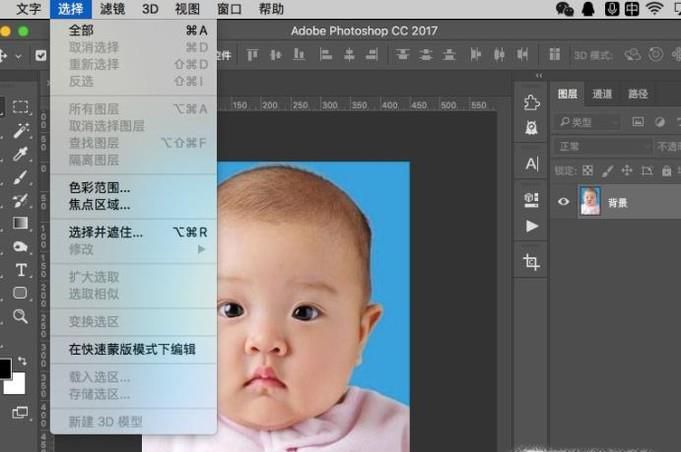Click 选择并遮住 menu entry

(x=105, y=232)
